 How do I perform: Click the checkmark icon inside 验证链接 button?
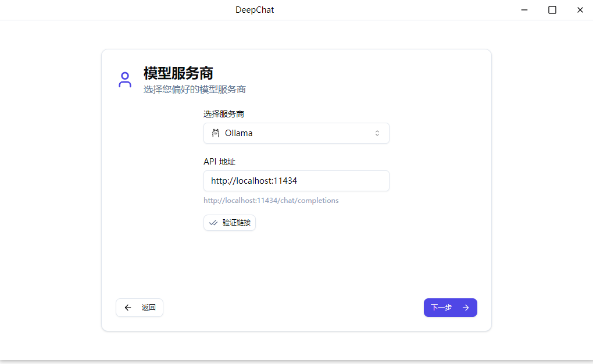(x=213, y=222)
